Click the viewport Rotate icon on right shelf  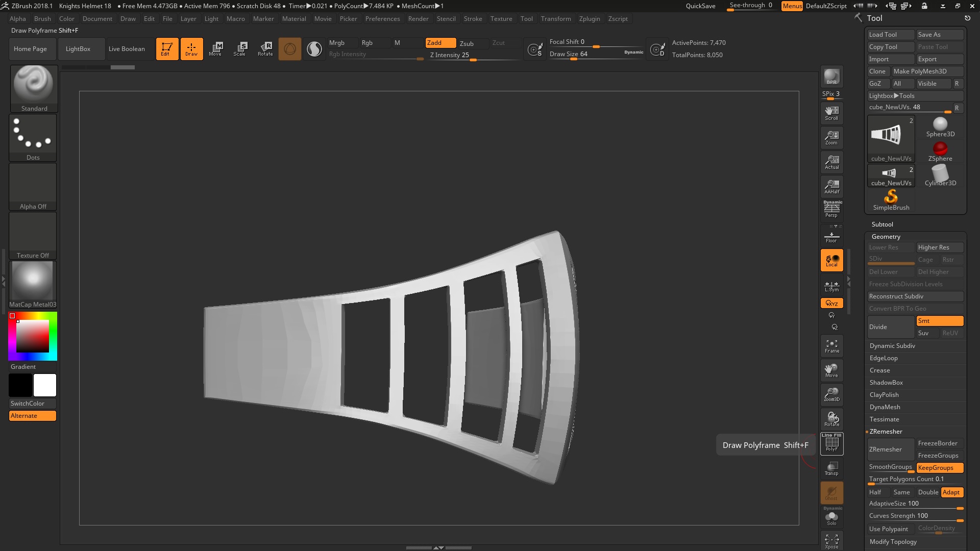pos(831,419)
